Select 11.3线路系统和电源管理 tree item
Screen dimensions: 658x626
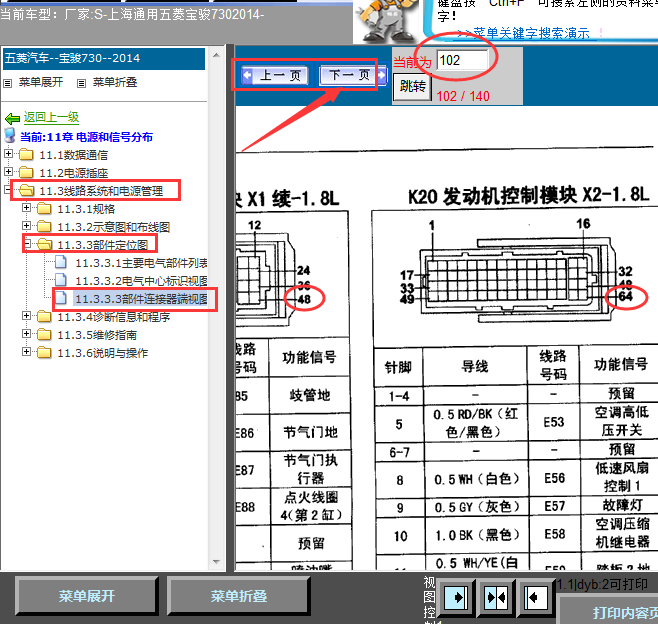[101, 191]
